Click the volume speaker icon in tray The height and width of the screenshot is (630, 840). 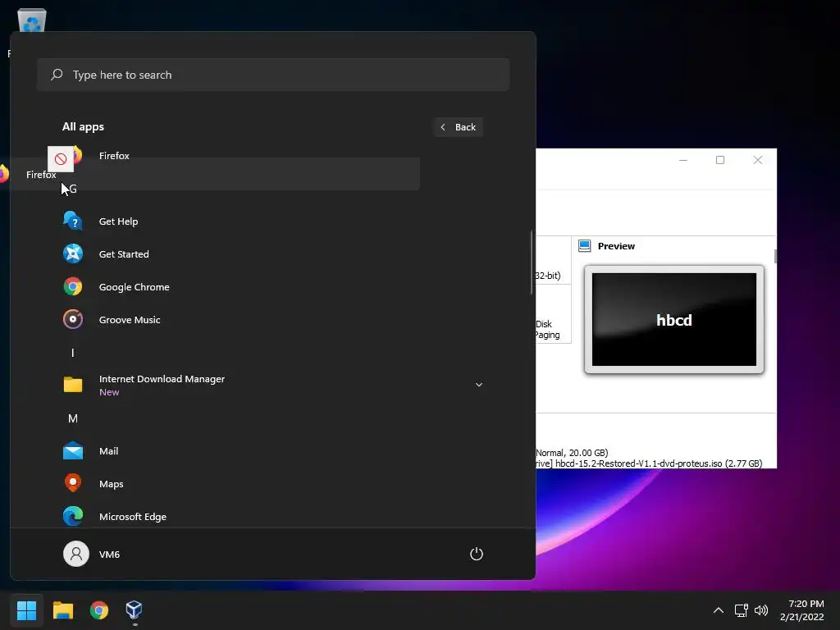click(x=760, y=610)
